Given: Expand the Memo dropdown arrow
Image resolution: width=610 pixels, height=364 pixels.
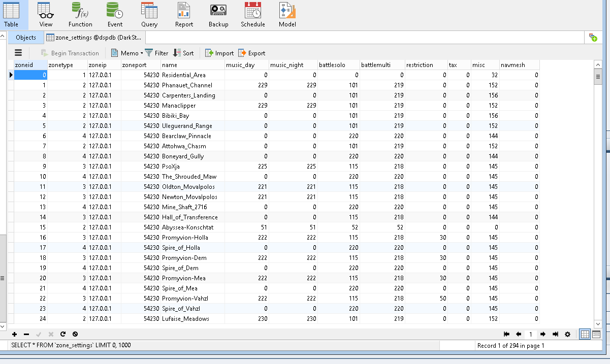Looking at the screenshot, I should (x=142, y=53).
